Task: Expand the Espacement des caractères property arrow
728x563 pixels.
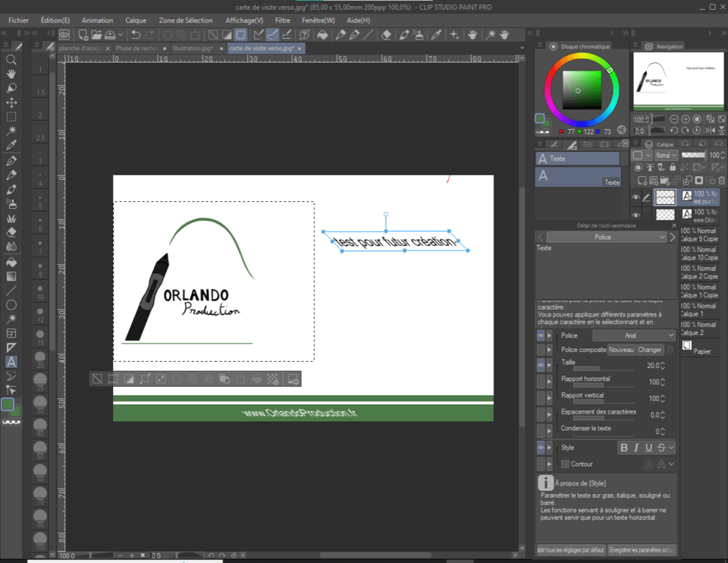Action: 549,414
